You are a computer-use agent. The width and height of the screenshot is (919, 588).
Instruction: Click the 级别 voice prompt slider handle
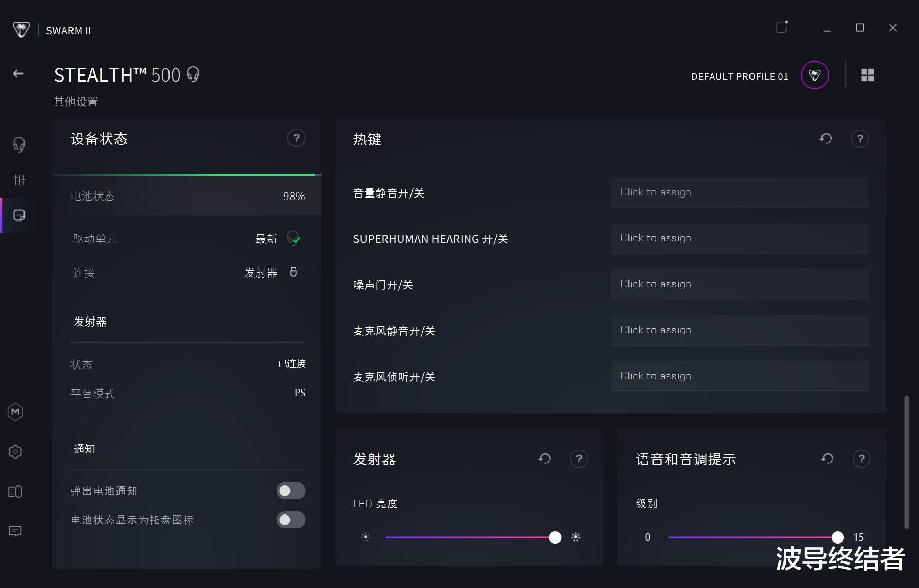[837, 537]
